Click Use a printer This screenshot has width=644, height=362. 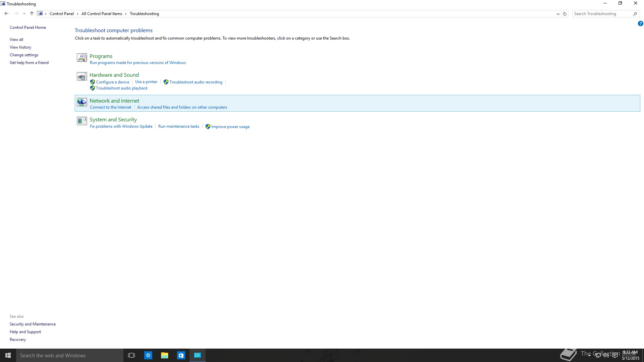tap(146, 82)
